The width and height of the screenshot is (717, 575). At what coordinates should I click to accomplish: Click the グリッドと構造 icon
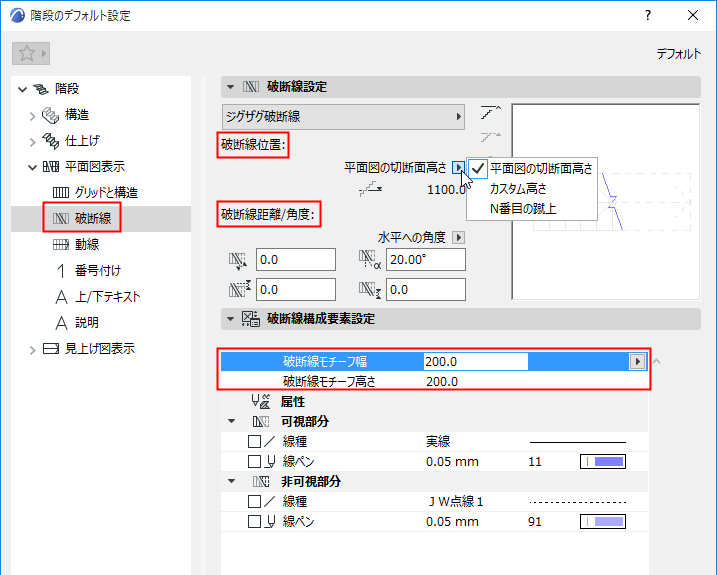61,193
